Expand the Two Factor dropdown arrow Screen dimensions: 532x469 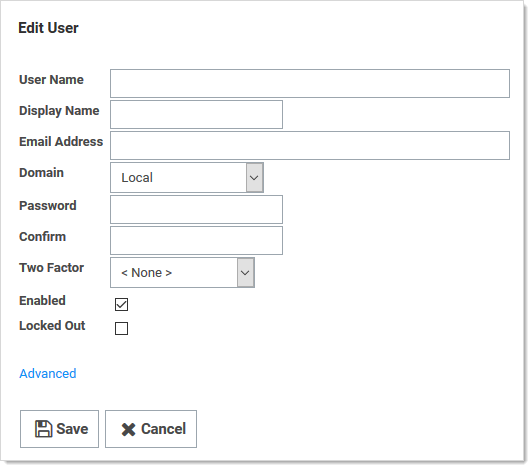click(245, 273)
